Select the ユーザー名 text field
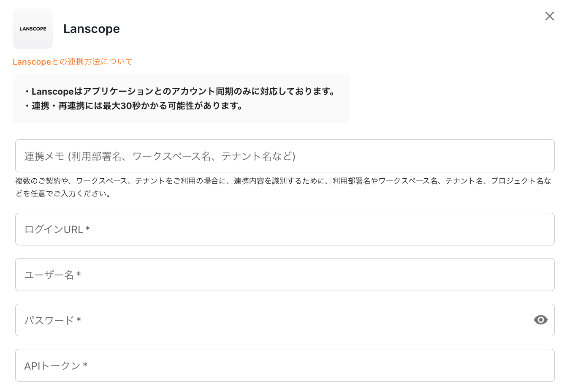 coord(285,275)
